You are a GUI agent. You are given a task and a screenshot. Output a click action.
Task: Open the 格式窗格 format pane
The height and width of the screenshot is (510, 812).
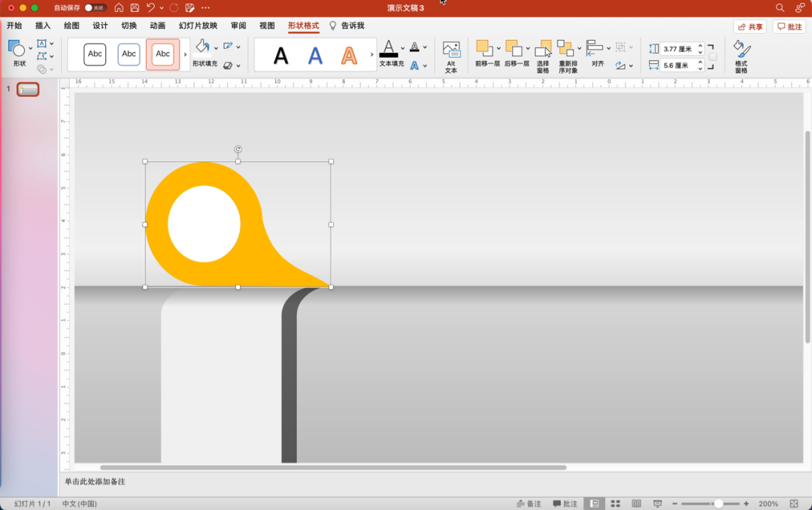[741, 56]
